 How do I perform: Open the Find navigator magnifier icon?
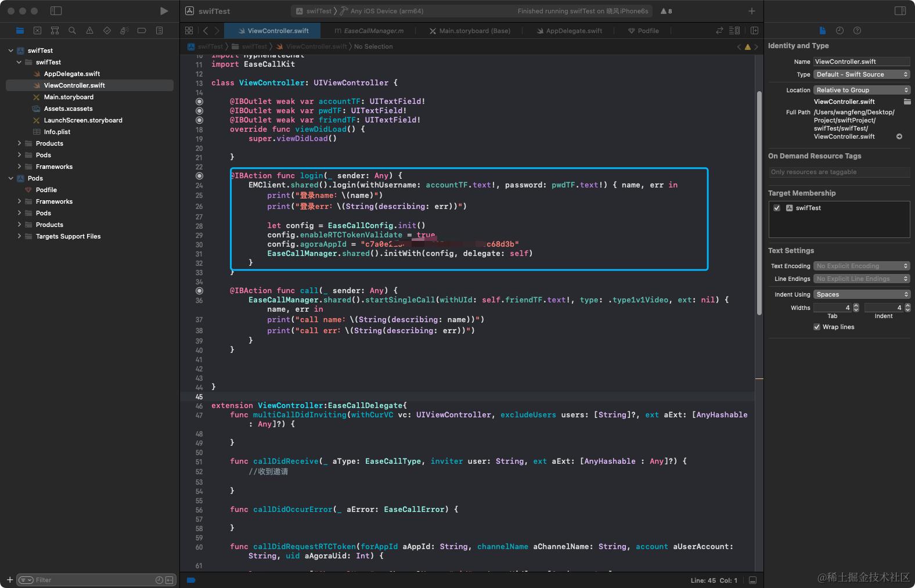pyautogui.click(x=72, y=31)
